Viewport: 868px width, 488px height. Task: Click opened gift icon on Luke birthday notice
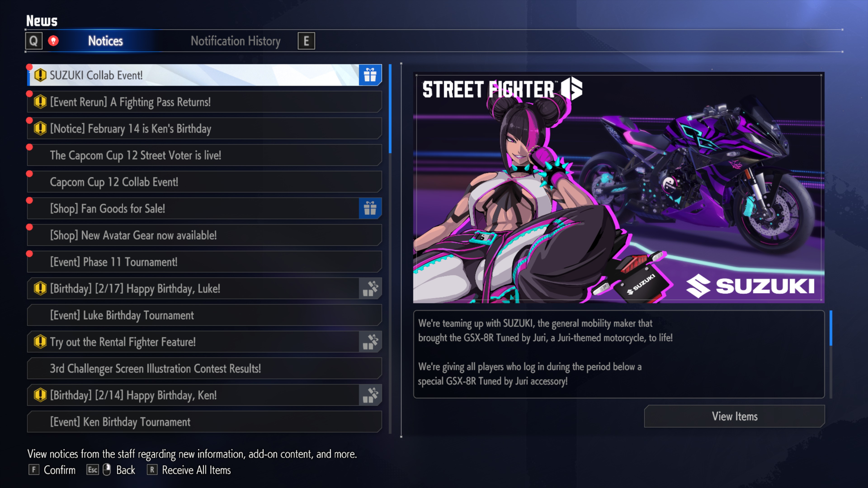(x=370, y=288)
